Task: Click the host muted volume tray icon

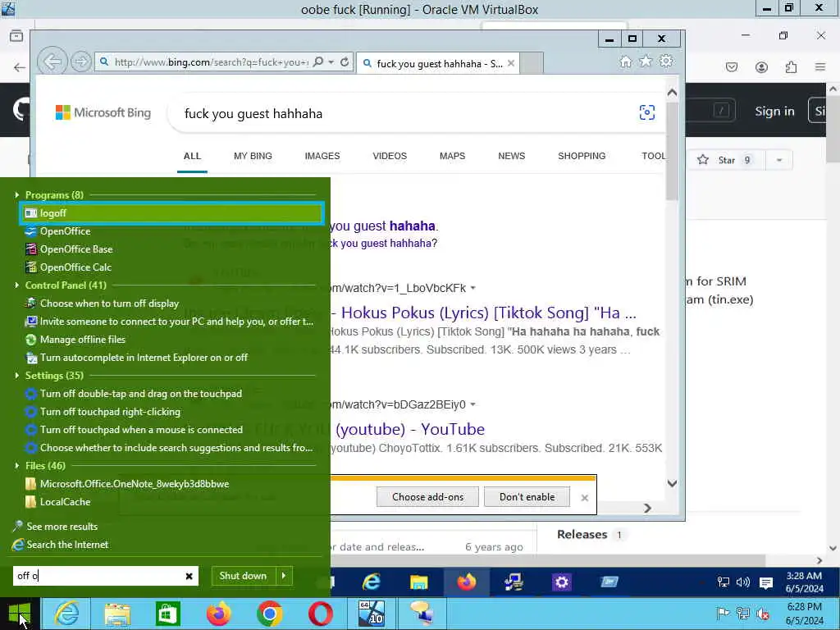Action: [764, 614]
